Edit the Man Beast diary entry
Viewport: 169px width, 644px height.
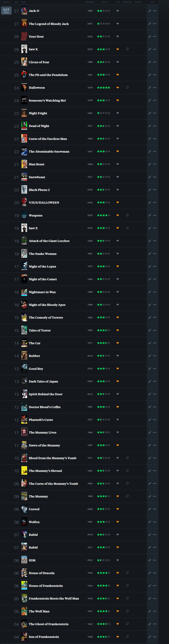(x=150, y=164)
